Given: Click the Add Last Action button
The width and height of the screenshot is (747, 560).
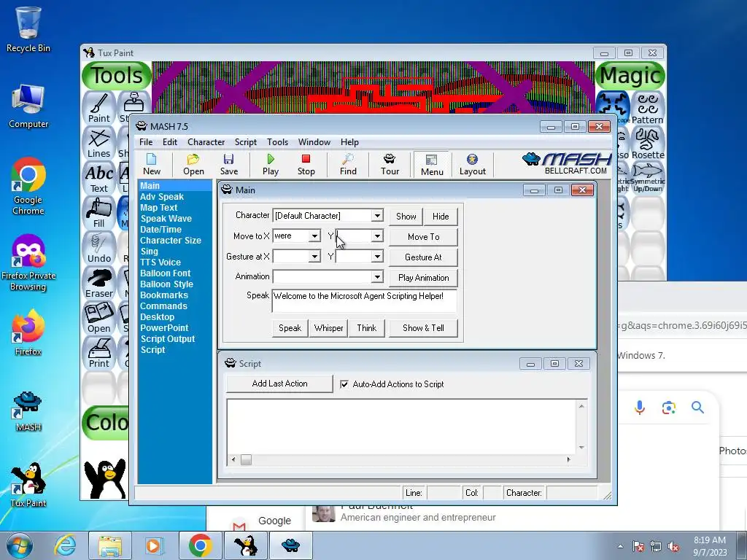Looking at the screenshot, I should tap(279, 384).
